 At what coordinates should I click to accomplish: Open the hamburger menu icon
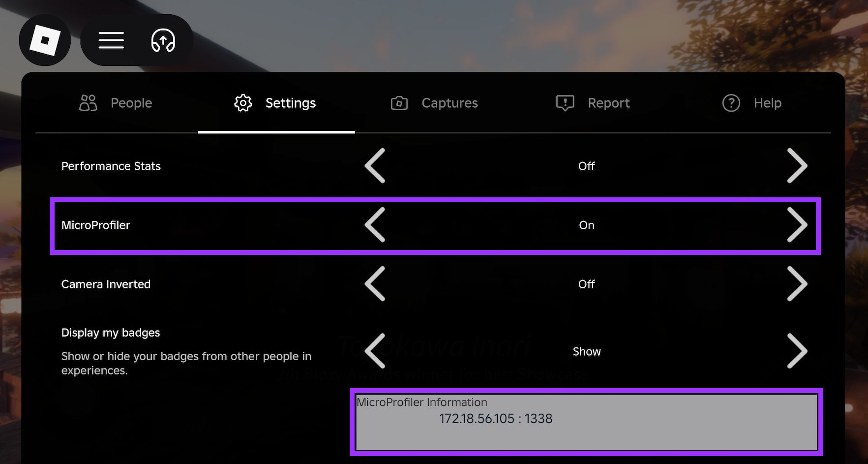[111, 40]
